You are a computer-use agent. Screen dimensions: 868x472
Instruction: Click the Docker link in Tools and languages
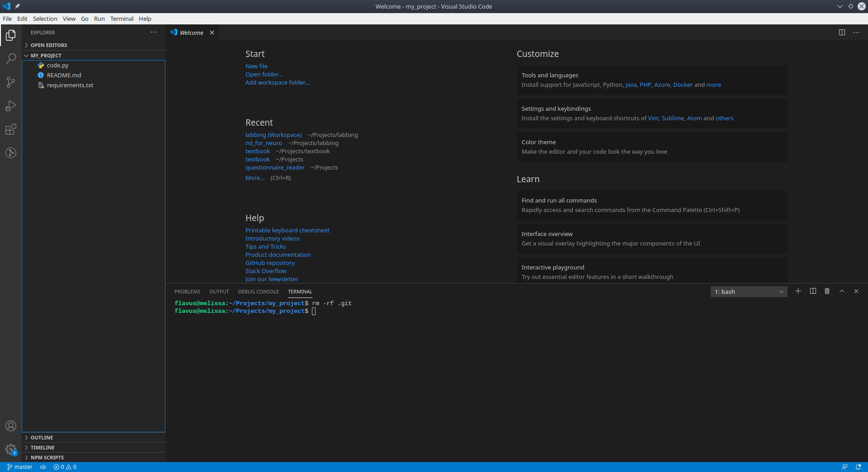point(683,85)
